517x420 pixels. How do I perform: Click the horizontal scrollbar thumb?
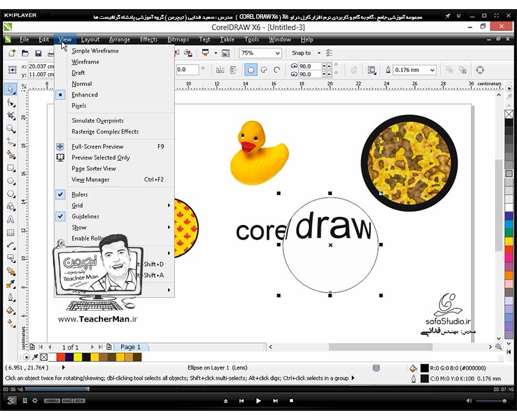(x=381, y=347)
